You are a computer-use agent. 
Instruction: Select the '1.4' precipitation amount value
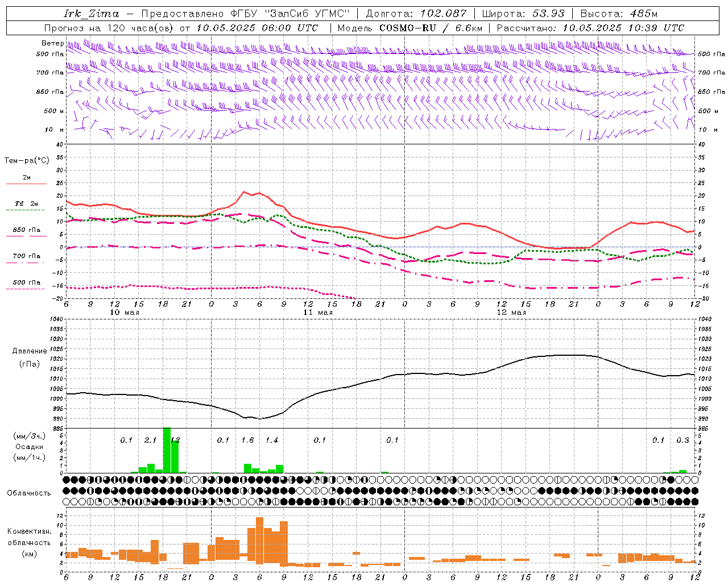(272, 440)
